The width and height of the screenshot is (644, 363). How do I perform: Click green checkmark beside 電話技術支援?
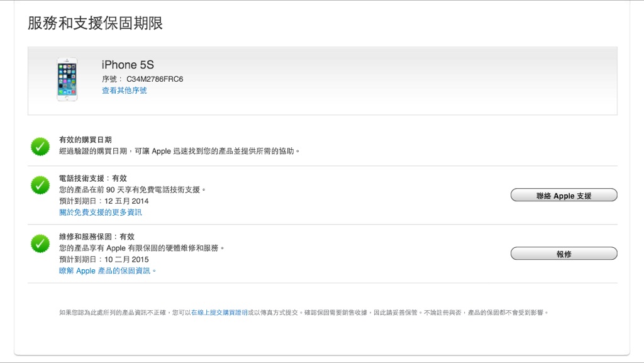click(x=40, y=185)
